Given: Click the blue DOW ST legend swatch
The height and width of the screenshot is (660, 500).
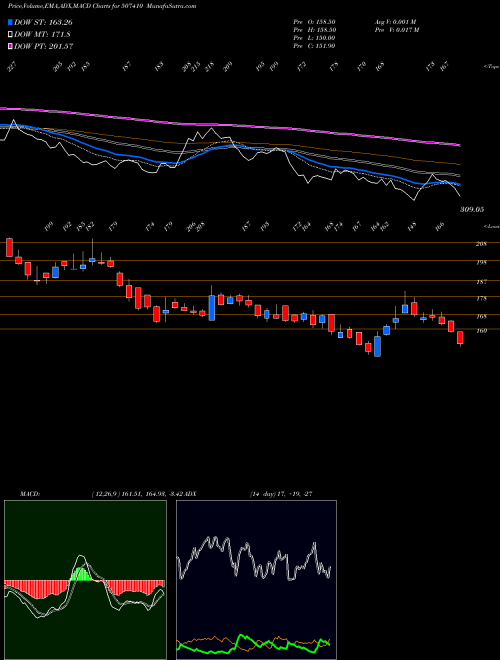Looking at the screenshot, I should click(10, 22).
